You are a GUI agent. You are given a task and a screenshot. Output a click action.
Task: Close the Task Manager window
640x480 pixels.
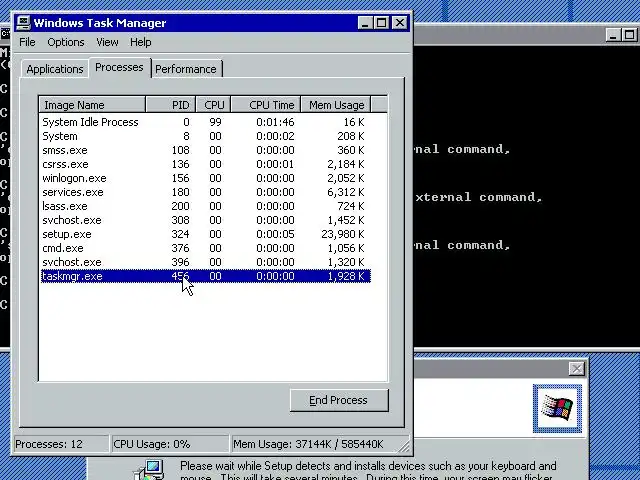[x=400, y=23]
